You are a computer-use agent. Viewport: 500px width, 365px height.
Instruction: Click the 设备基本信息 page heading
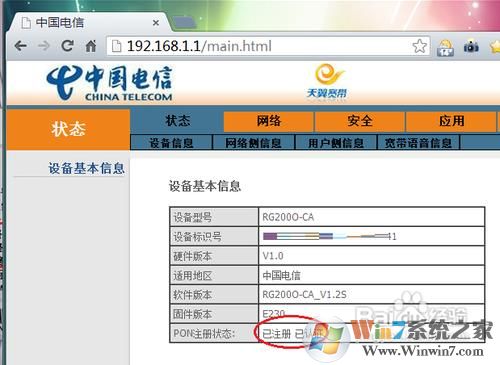tap(205, 186)
